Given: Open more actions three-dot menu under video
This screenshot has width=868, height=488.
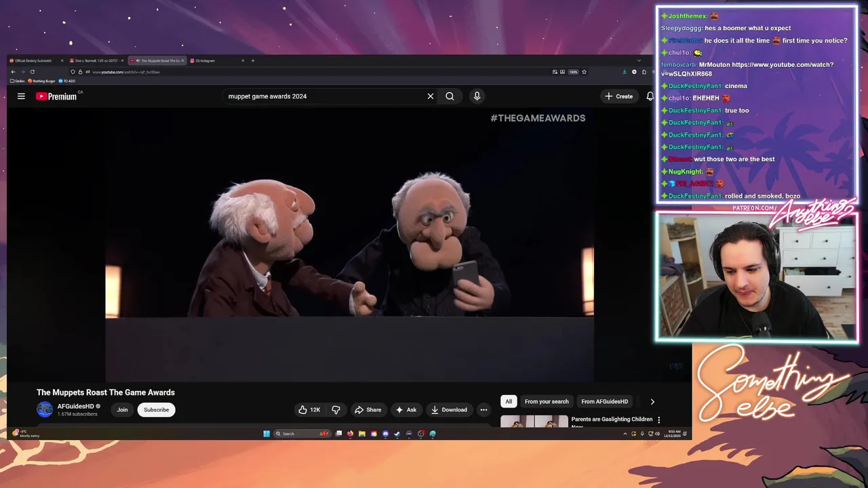Looking at the screenshot, I should (x=484, y=409).
